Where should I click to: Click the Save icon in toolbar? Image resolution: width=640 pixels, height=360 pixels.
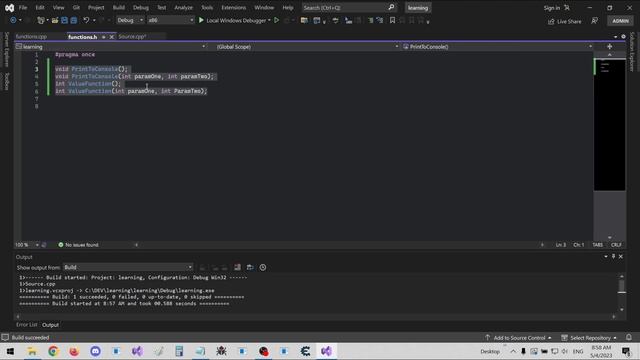[x=64, y=20]
